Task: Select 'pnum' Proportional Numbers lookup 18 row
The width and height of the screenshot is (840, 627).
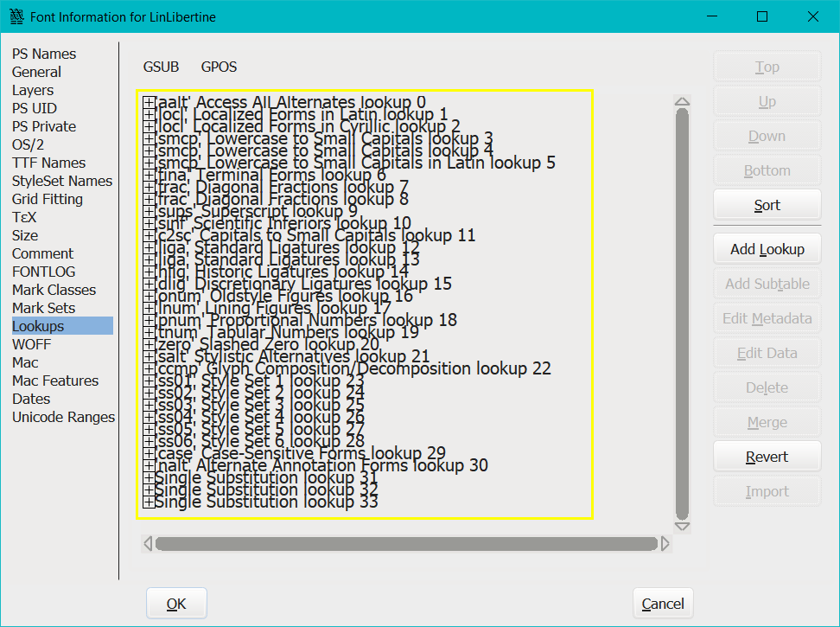Action: click(x=306, y=320)
